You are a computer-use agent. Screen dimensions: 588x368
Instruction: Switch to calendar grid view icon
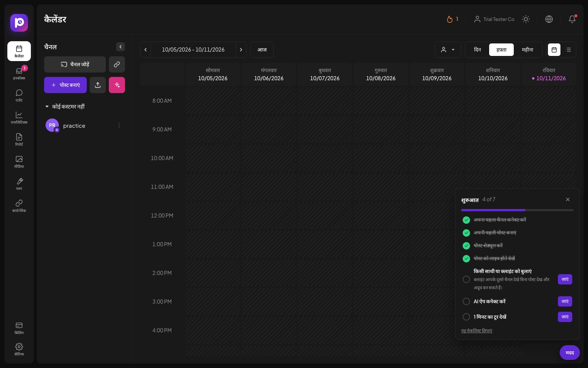click(x=554, y=50)
